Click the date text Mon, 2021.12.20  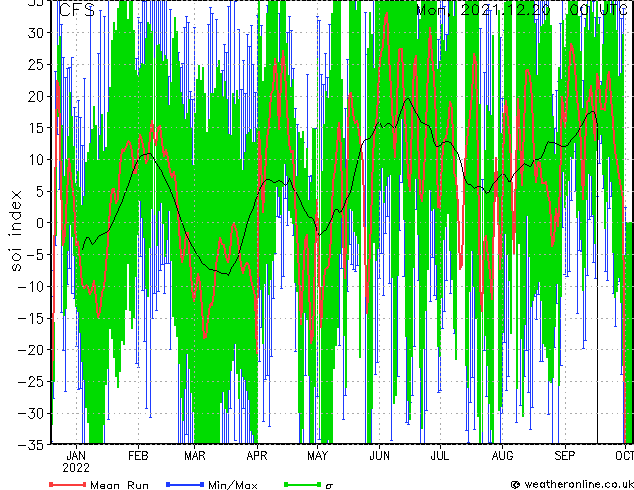coord(483,10)
